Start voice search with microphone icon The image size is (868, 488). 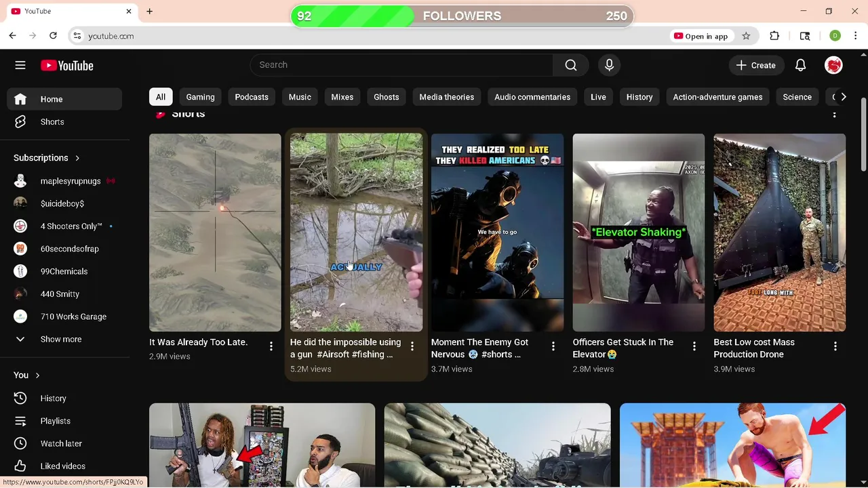[x=609, y=65]
